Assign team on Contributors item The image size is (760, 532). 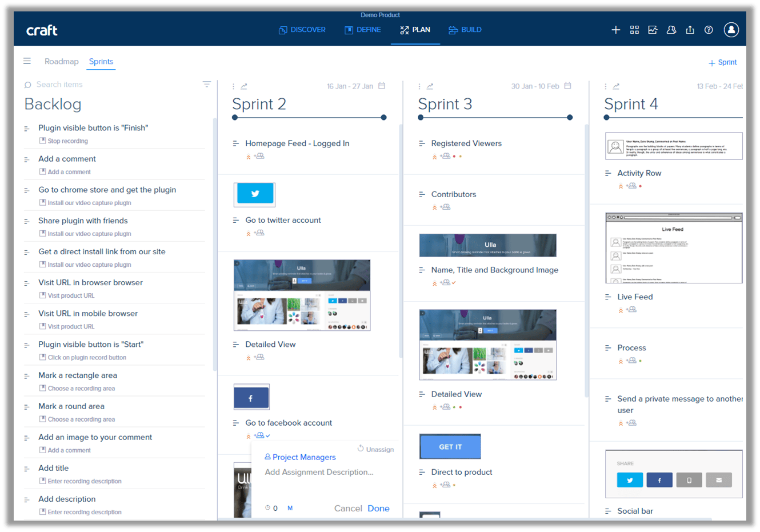pos(445,207)
